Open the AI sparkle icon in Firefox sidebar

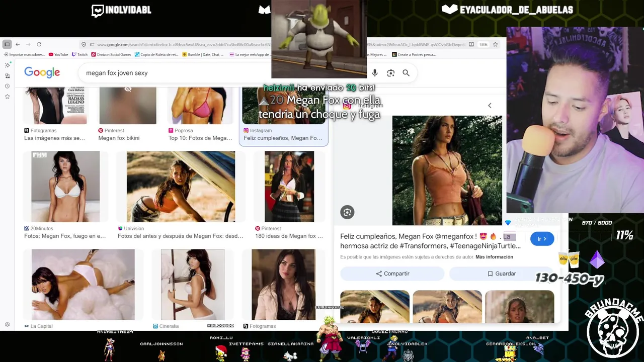click(x=7, y=65)
